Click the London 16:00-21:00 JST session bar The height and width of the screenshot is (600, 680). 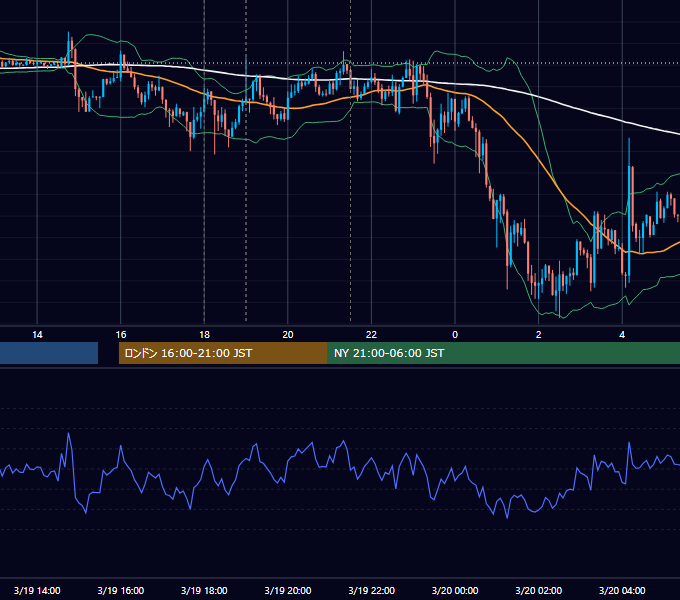(223, 353)
